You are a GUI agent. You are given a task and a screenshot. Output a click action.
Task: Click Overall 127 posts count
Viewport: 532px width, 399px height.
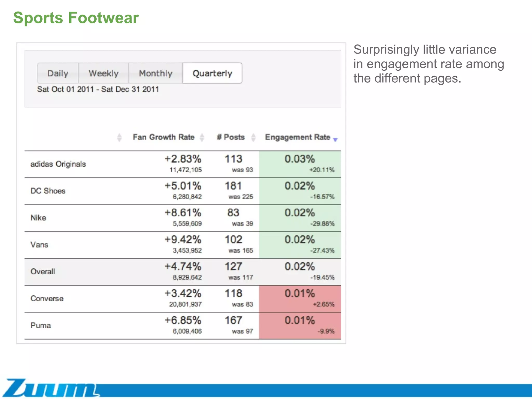coord(234,266)
